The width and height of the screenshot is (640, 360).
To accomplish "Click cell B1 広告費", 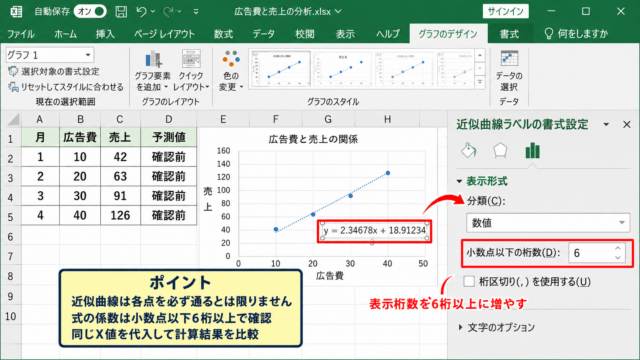I will pos(80,137).
